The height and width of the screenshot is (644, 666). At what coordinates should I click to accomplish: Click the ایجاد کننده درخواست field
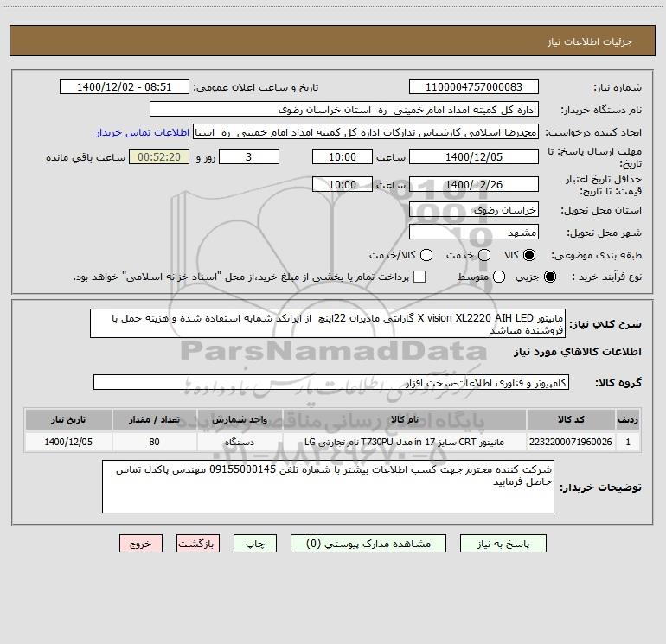[366, 132]
